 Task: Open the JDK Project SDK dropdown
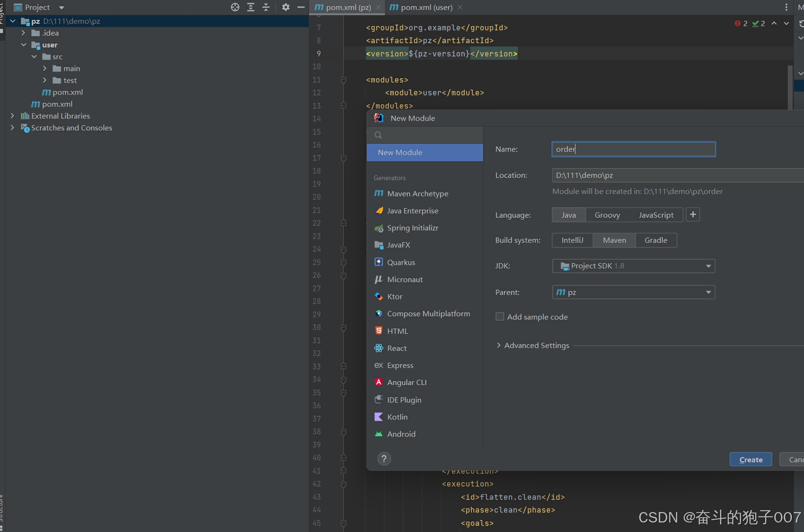point(633,266)
